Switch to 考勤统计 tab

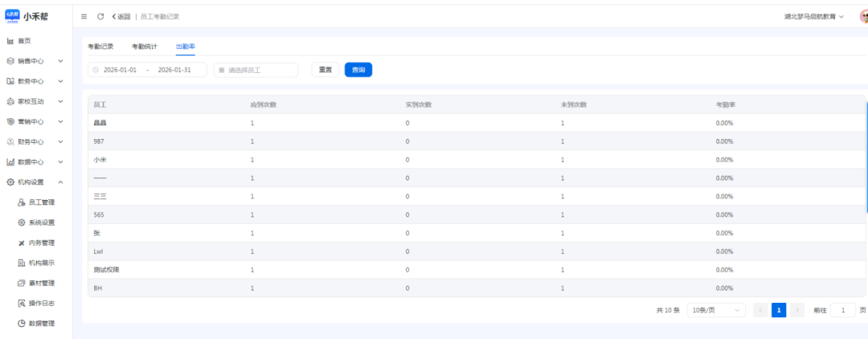(x=145, y=46)
